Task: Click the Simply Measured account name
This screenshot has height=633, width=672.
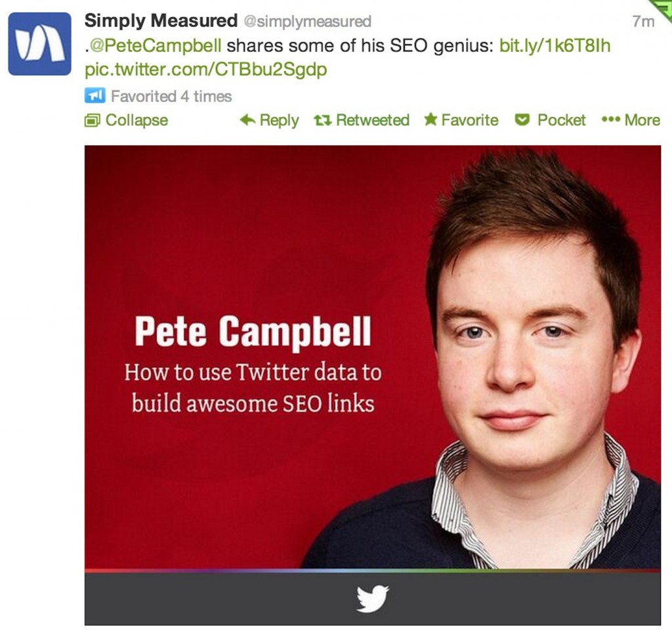Action: (161, 20)
